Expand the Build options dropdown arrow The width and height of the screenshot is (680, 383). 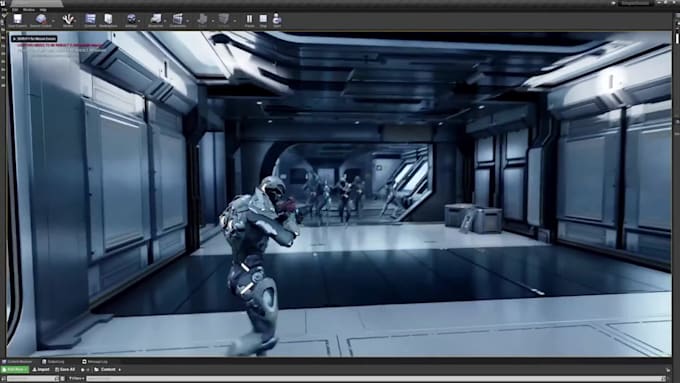coord(212,20)
